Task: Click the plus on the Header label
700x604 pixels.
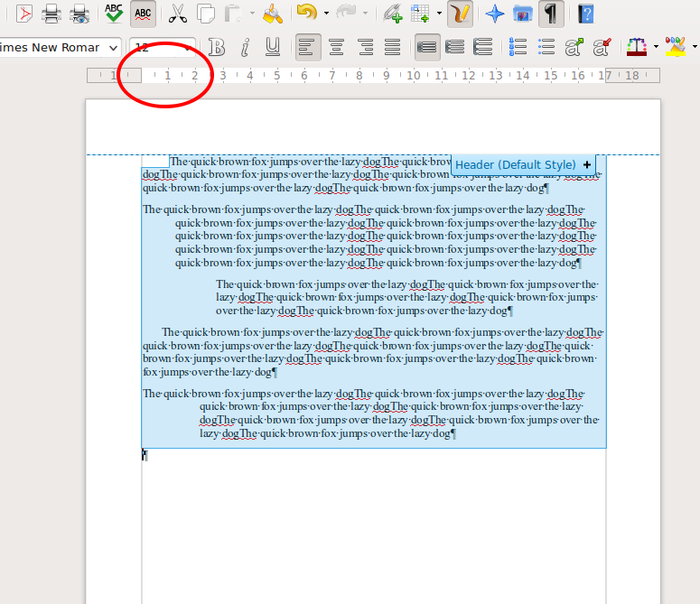Action: click(588, 165)
